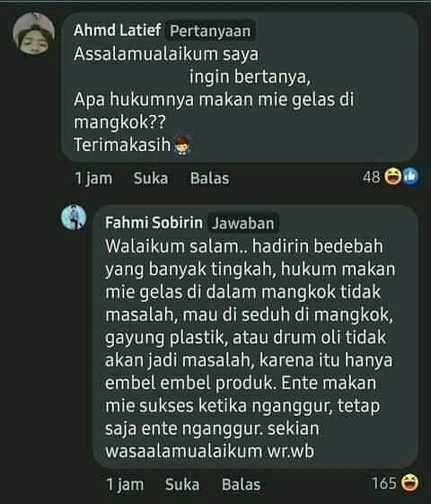The height and width of the screenshot is (504, 431).
Task: Click the Pertanyaan badge
Action: [210, 31]
